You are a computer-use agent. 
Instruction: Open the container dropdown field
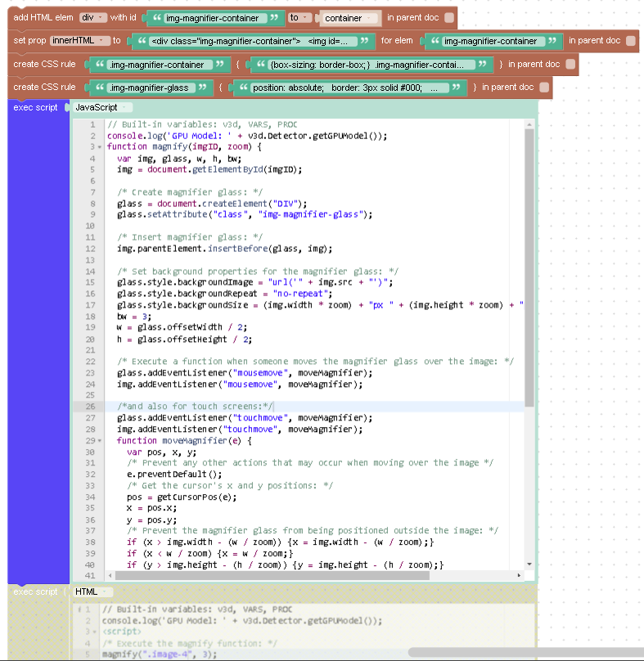tap(350, 18)
